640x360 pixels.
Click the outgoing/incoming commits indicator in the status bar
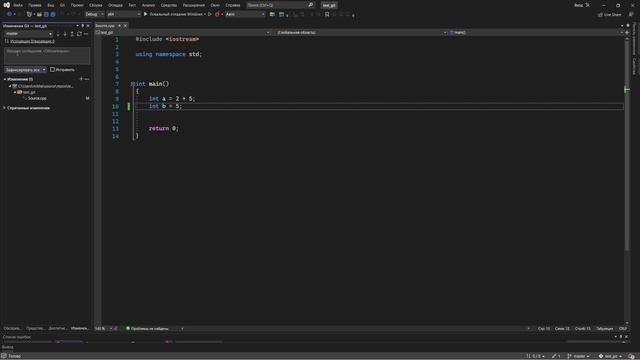[535, 356]
